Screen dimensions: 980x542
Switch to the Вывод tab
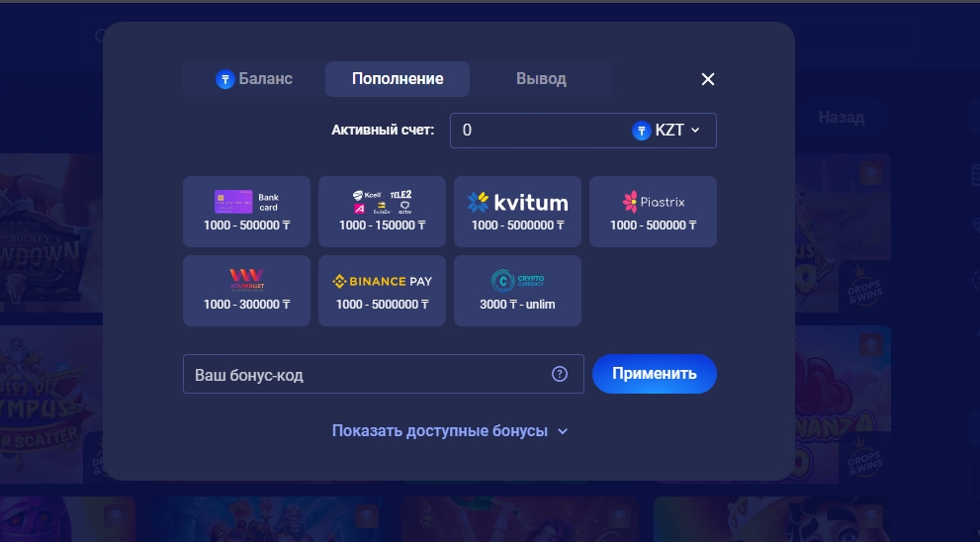click(x=541, y=79)
